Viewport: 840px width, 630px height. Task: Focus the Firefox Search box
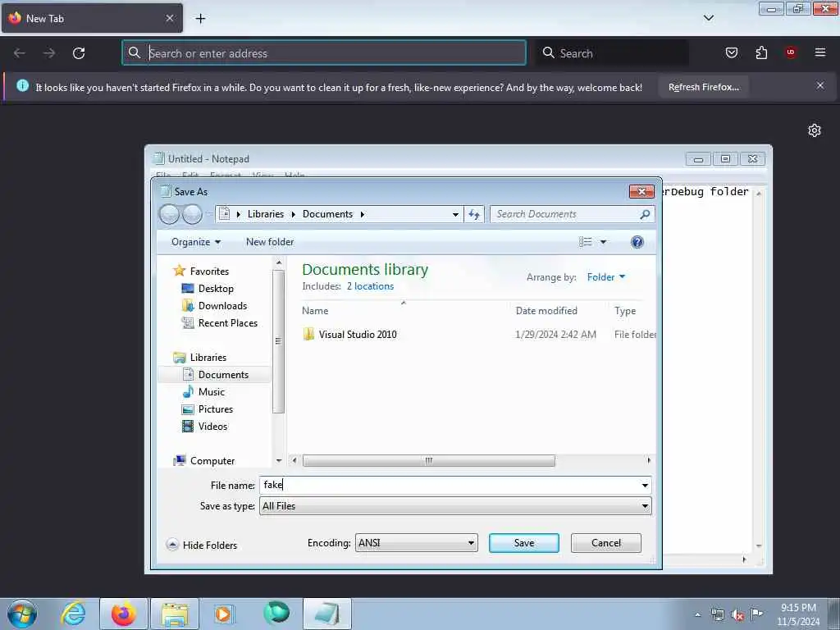[x=613, y=53]
